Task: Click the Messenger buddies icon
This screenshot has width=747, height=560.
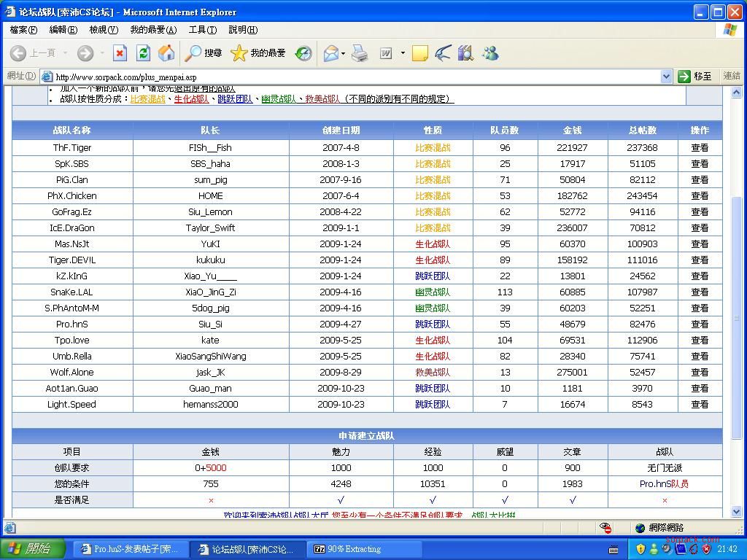Action: pos(490,53)
